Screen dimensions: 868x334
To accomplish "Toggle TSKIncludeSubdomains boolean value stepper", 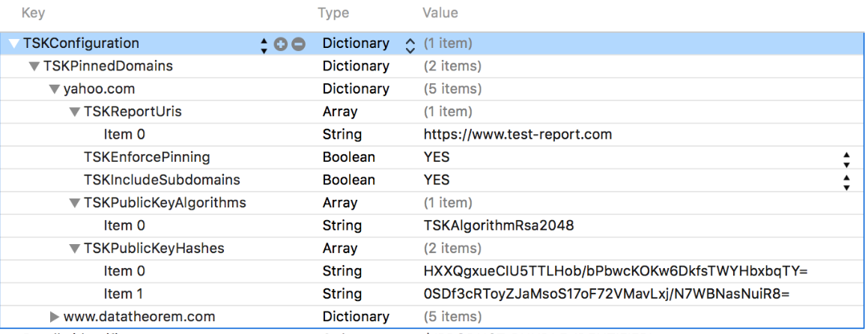I will click(x=846, y=180).
